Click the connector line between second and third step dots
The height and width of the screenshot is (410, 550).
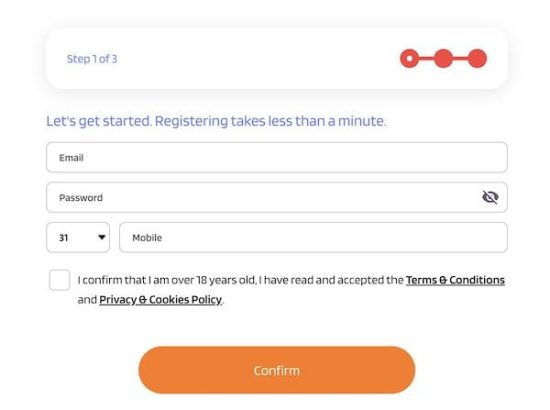pos(461,58)
